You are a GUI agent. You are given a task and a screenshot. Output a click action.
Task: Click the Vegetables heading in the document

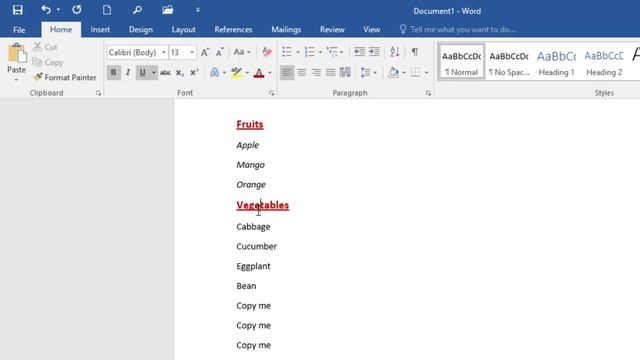coord(262,205)
